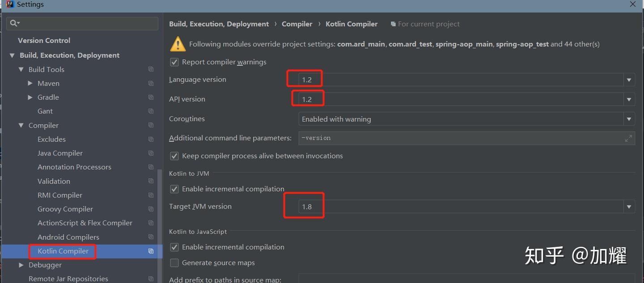Click the project-level icon beside Java Compiler

coord(151,153)
